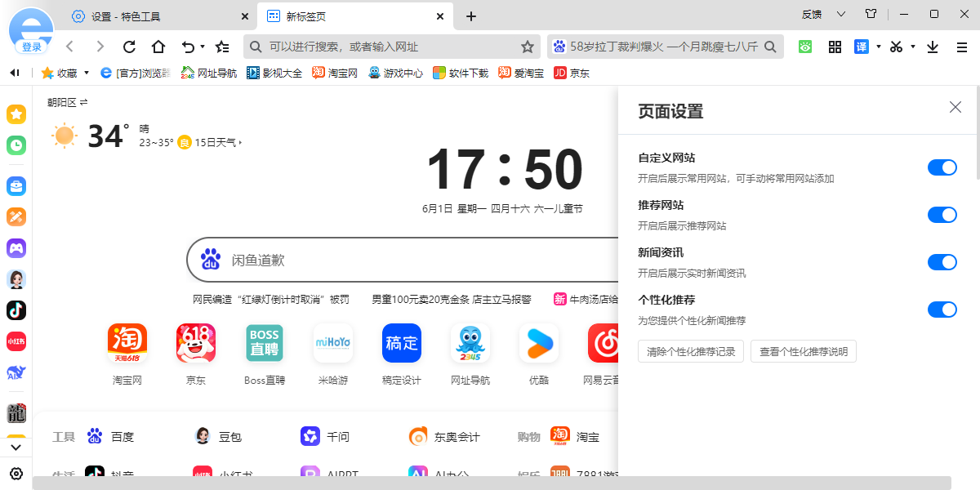
Task: Expand the undo history dropdown arrow
Action: coord(203,47)
